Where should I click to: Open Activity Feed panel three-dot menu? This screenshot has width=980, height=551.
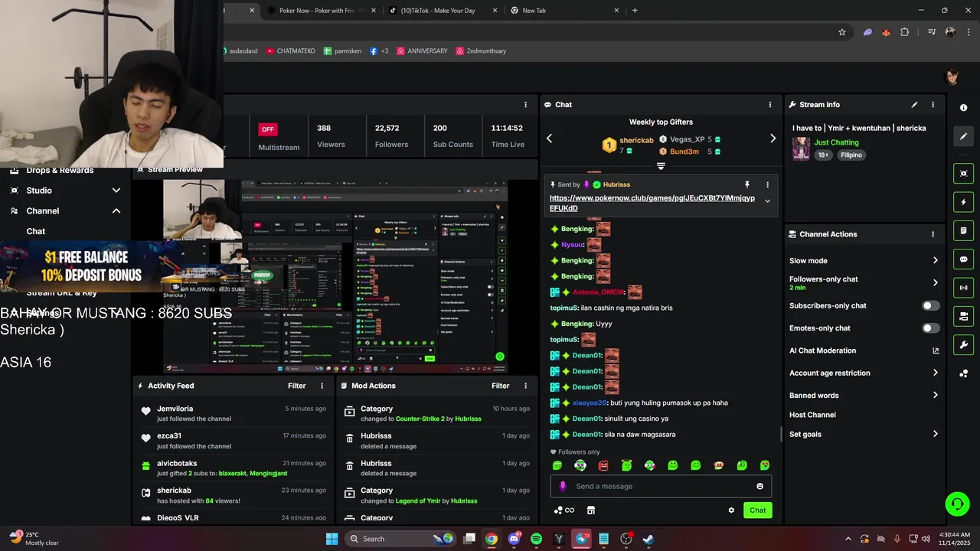[322, 386]
